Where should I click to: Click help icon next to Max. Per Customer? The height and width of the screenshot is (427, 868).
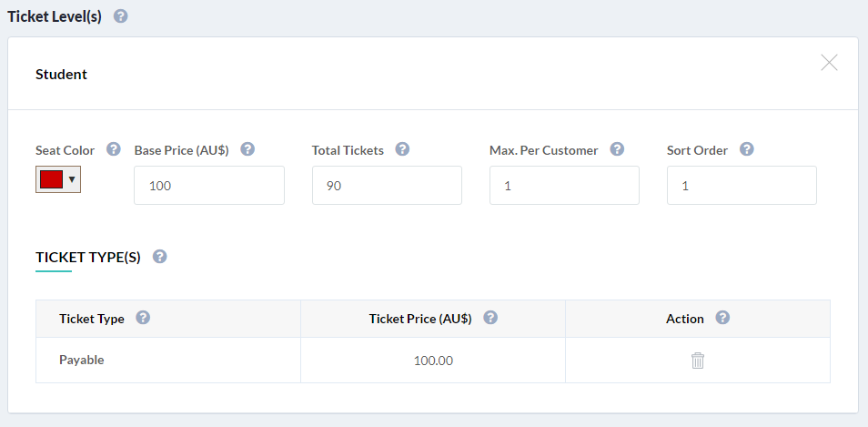tap(617, 149)
